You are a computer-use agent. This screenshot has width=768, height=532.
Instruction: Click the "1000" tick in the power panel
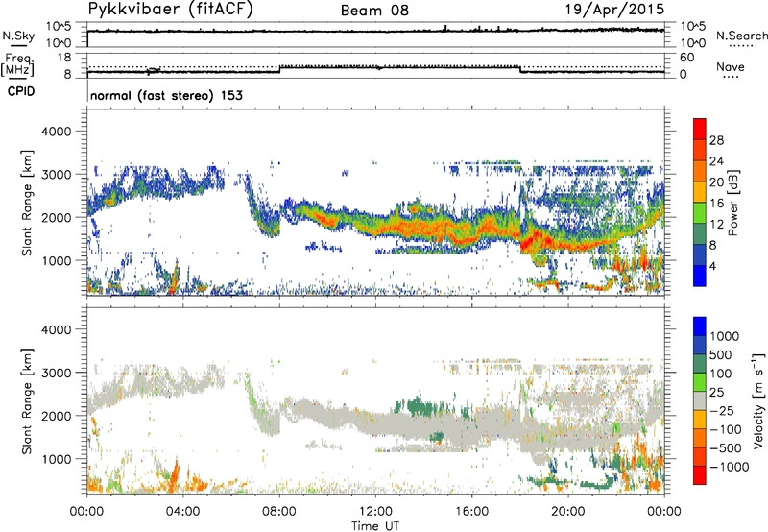[x=57, y=260]
